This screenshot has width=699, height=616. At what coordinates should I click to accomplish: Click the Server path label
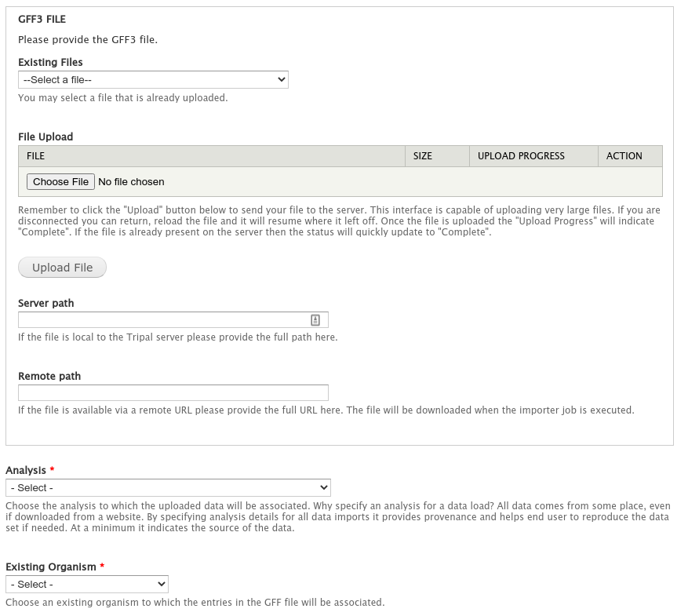click(46, 303)
